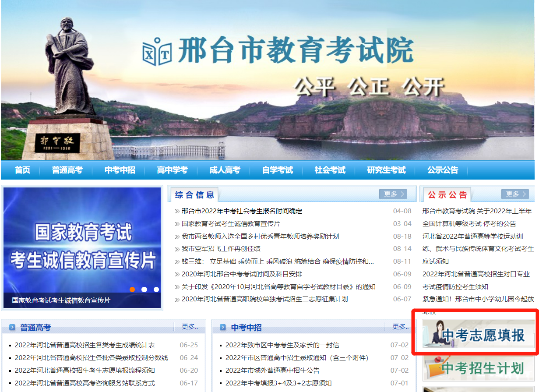Open 2020年河北邢台中考考试时间及科目安排
The image size is (539, 392).
[242, 274]
